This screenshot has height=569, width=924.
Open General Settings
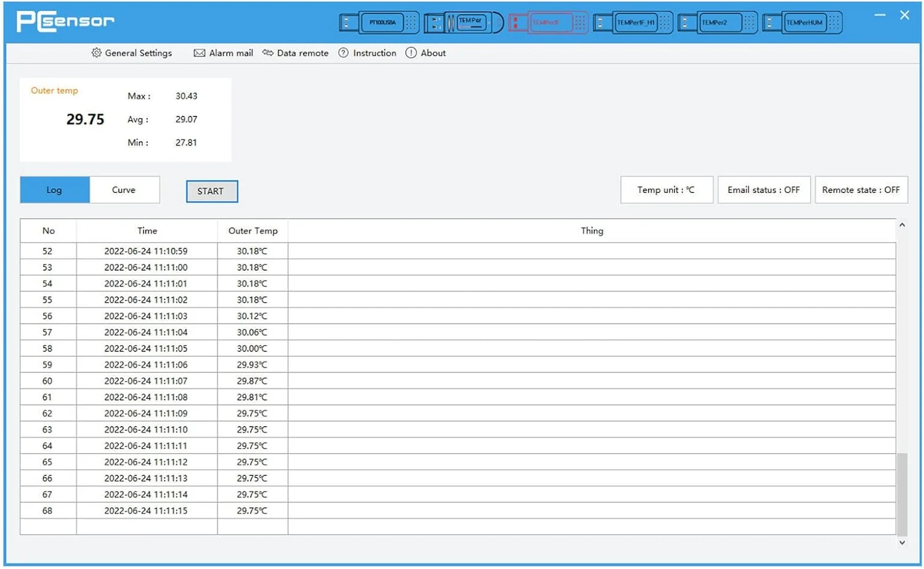pyautogui.click(x=132, y=53)
